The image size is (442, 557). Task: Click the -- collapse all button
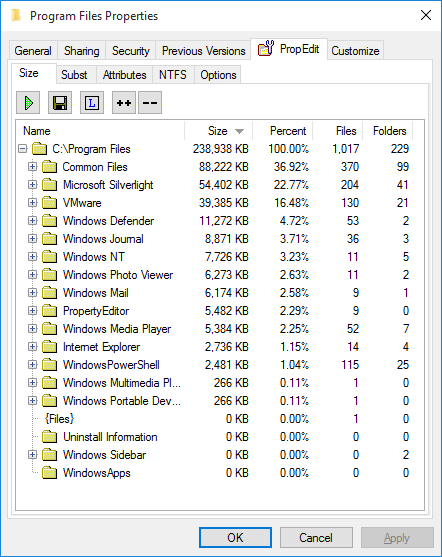tap(150, 103)
